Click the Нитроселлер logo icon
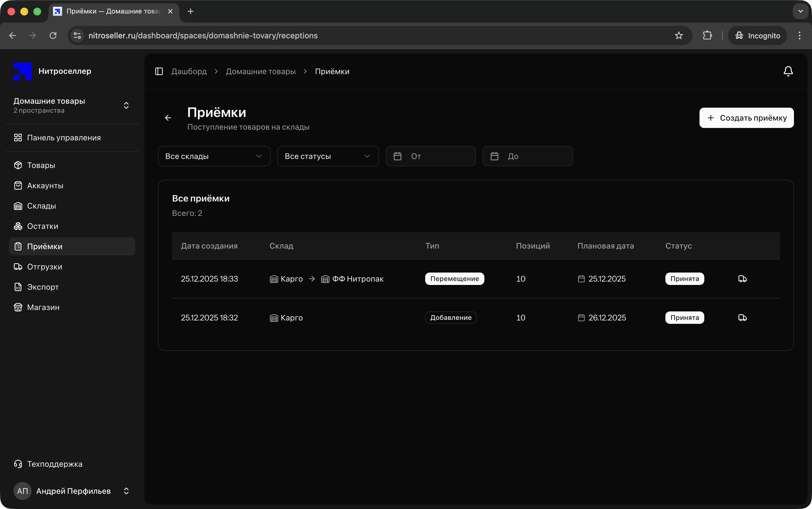The height and width of the screenshot is (509, 812). (23, 71)
